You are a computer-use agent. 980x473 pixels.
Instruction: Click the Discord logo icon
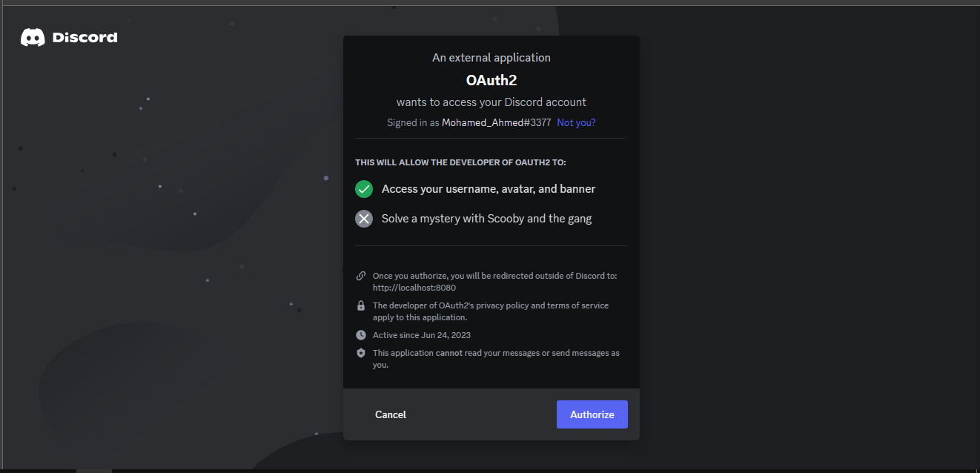[x=33, y=37]
